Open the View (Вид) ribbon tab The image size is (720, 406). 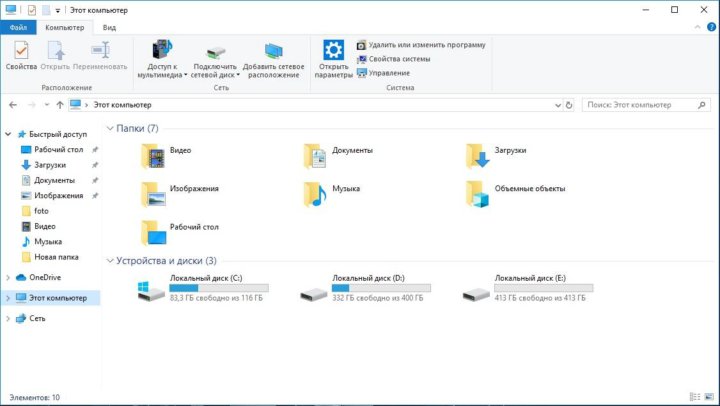[x=109, y=28]
